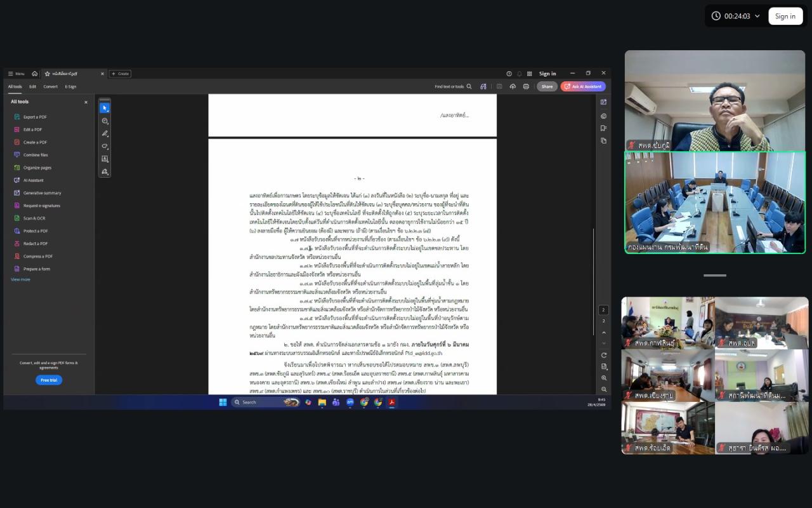The image size is (812, 508).
Task: Click the Create new tab button
Action: tap(120, 74)
